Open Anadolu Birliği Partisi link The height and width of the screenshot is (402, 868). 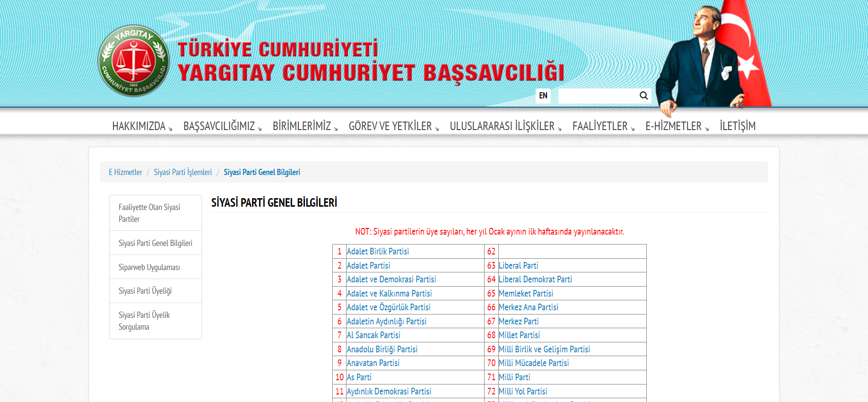[x=382, y=350]
